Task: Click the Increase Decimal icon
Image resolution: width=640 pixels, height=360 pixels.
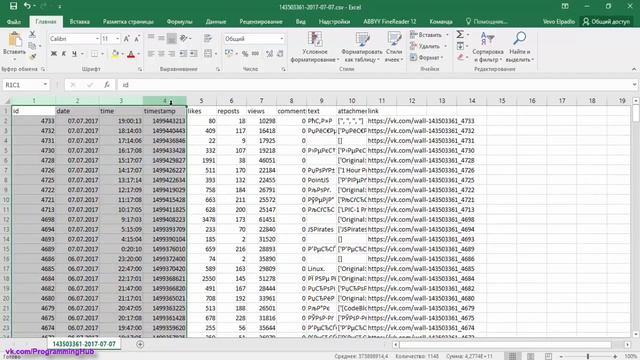Action: click(269, 54)
